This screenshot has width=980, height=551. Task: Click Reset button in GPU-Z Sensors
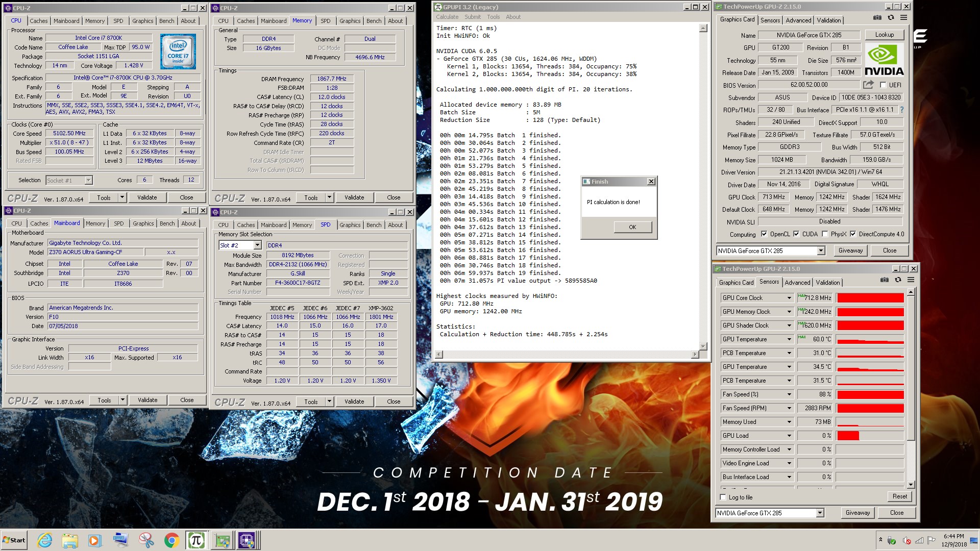coord(900,496)
